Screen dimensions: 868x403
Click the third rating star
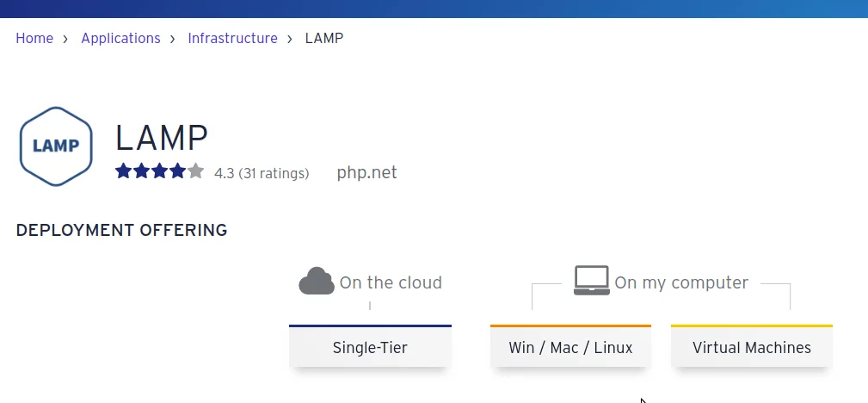(160, 171)
